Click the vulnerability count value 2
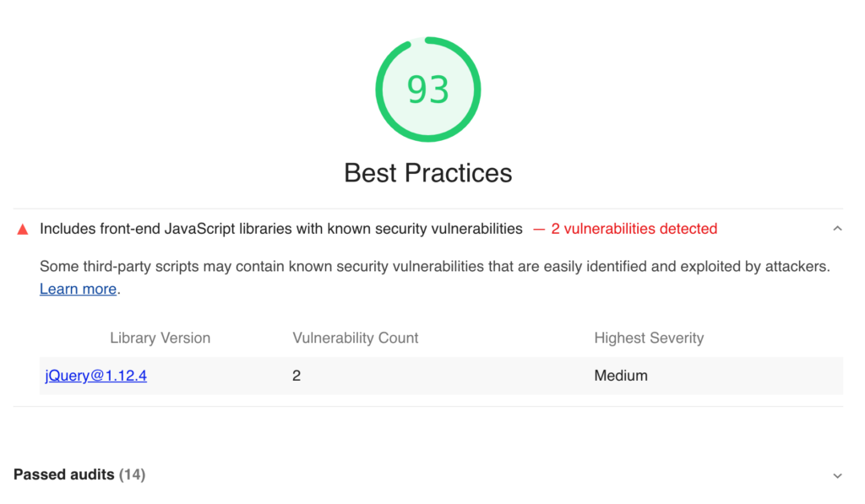This screenshot has height=504, width=865. (x=296, y=376)
